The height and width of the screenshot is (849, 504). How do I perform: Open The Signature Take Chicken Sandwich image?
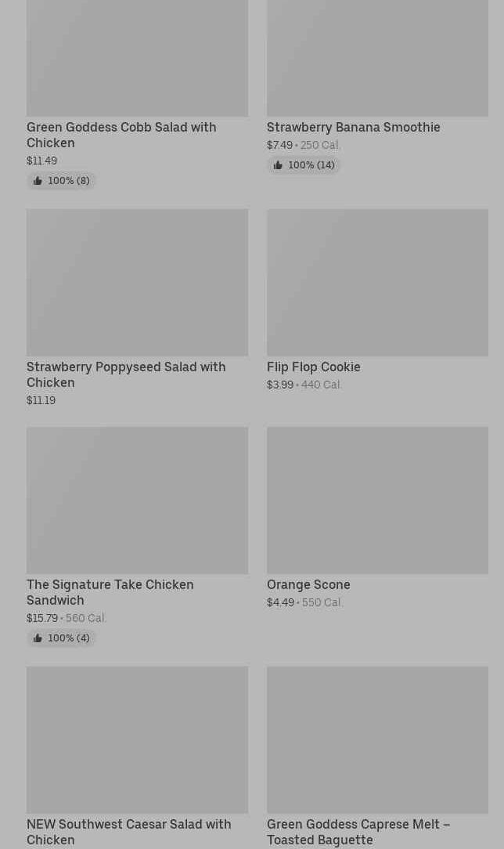[x=137, y=500]
